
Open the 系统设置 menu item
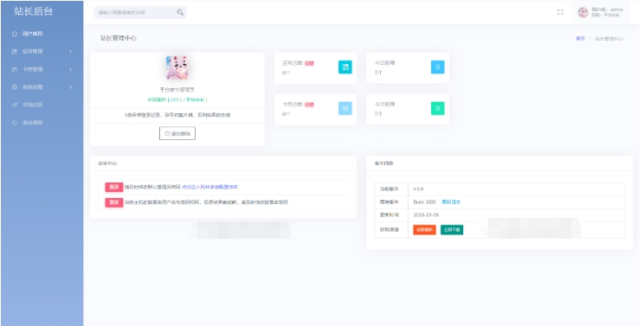click(x=42, y=87)
